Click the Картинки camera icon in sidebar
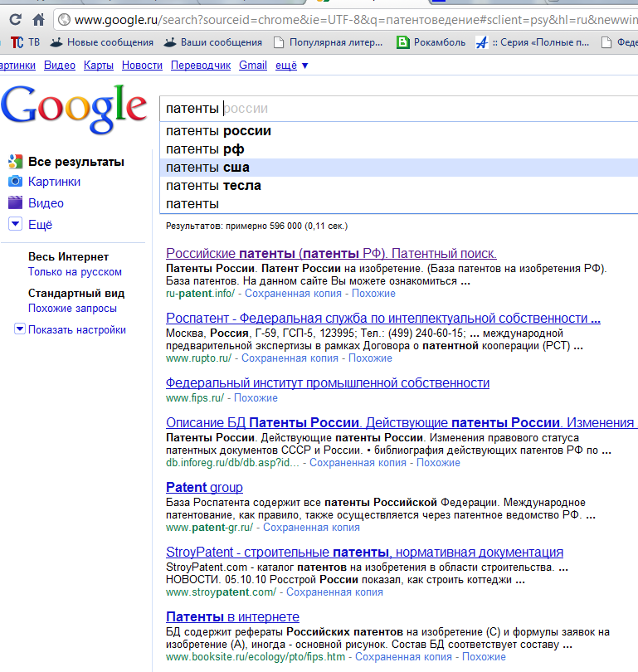The height and width of the screenshot is (672, 638). [x=15, y=182]
